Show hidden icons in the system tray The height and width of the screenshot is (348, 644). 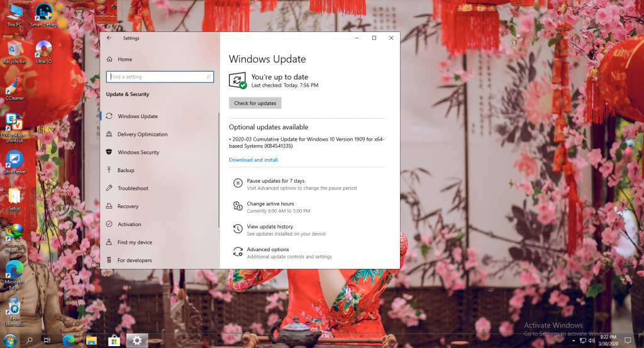tap(574, 340)
